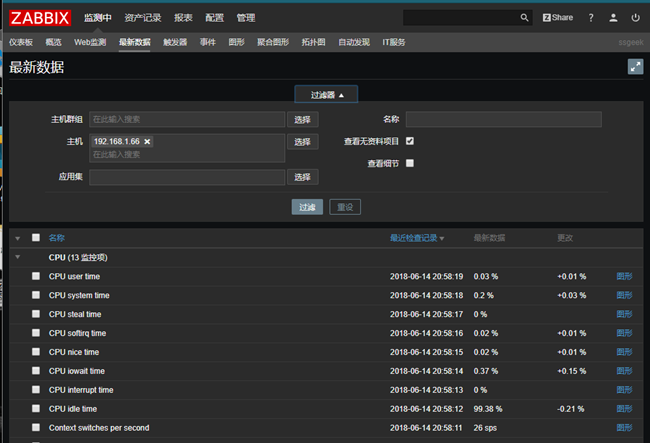
Task: Open 图形 link for CPU user time
Action: (x=624, y=276)
